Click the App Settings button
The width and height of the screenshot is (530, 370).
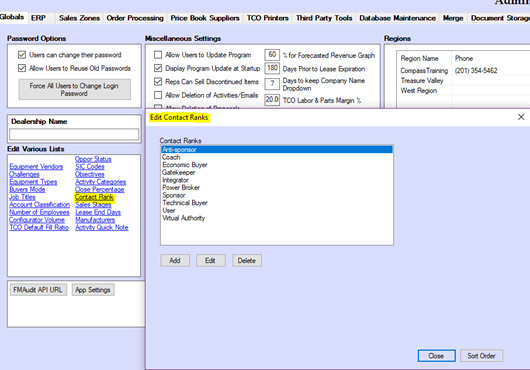click(93, 290)
